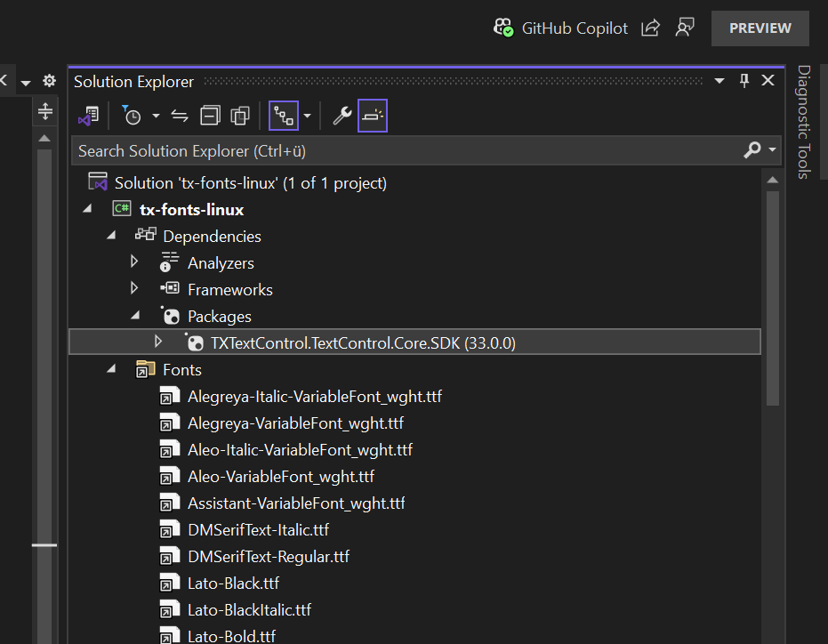The image size is (828, 644).
Task: Toggle the Show All Files button
Action: click(x=240, y=116)
